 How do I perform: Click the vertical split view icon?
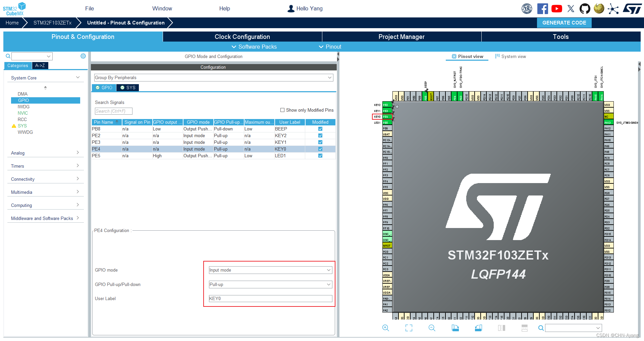click(501, 328)
